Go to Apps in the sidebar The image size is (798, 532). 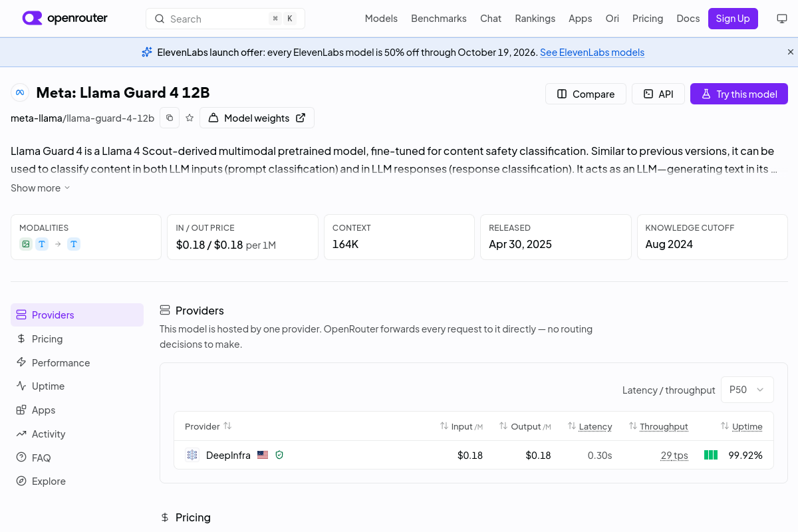[77, 410]
